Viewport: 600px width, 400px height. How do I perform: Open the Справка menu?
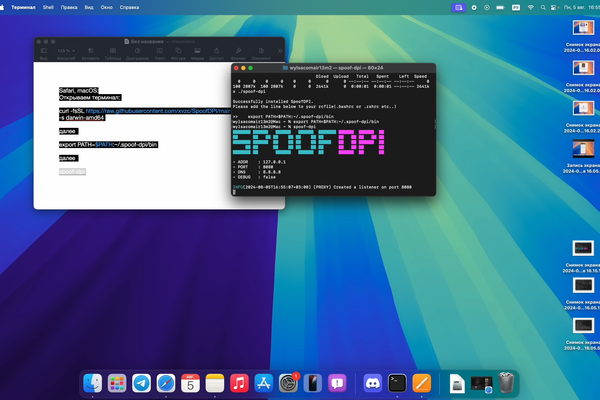click(129, 7)
